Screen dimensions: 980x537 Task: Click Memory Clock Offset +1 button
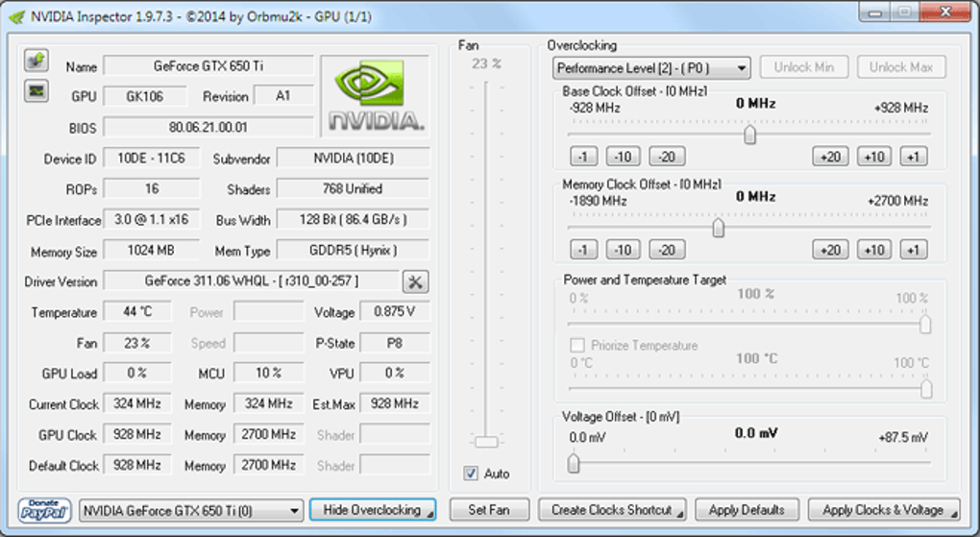[x=913, y=250]
